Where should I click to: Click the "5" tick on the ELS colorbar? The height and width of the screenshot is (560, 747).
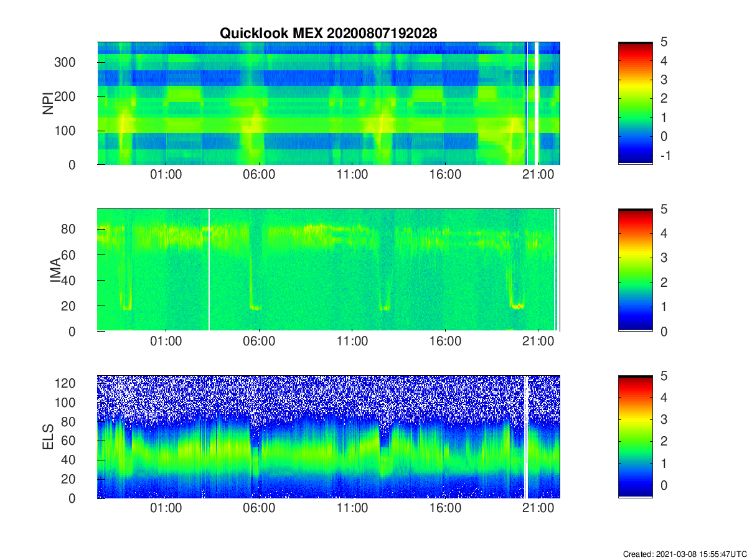click(664, 376)
